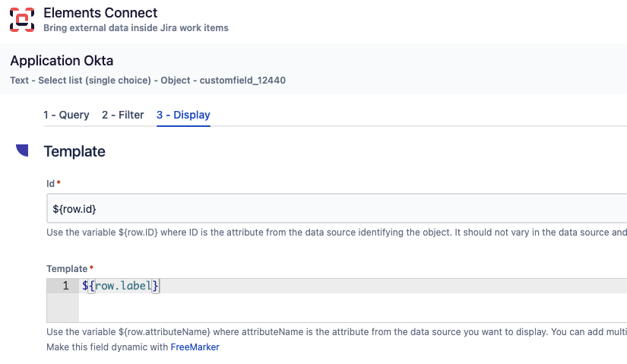
Task: Click the 'Bring external data inside Jira work items' tagline
Action: pos(136,28)
